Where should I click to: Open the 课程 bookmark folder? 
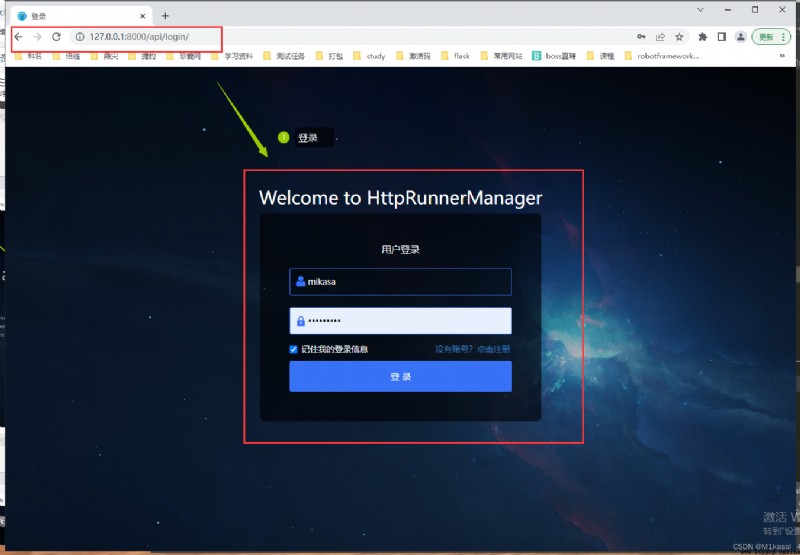(x=601, y=56)
